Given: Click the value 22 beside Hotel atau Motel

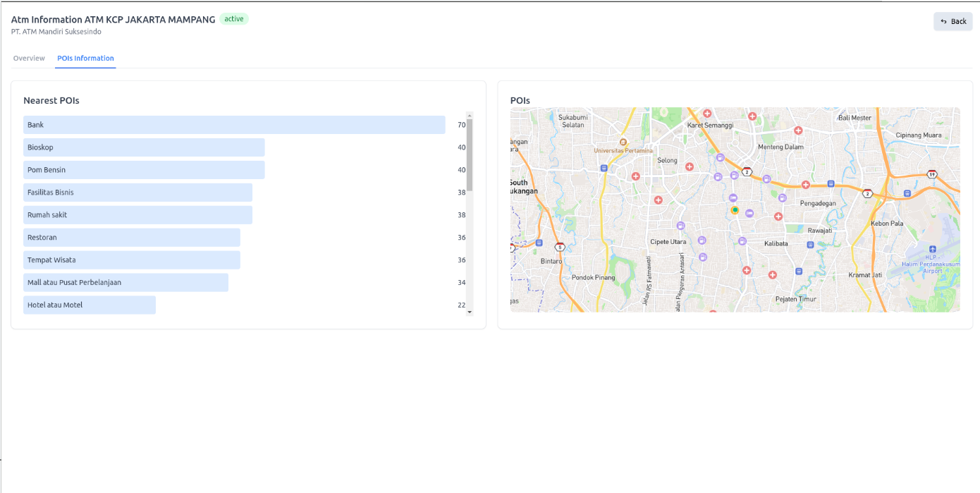Looking at the screenshot, I should point(462,305).
